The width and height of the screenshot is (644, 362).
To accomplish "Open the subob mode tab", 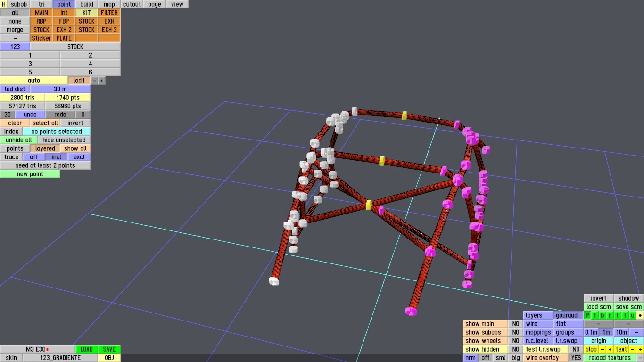I will point(19,4).
